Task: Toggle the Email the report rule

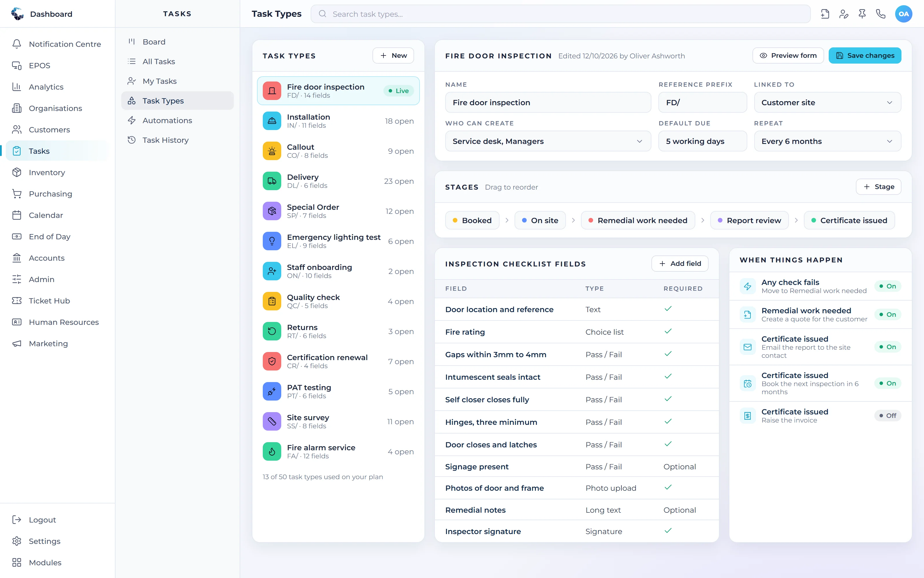Action: click(887, 347)
